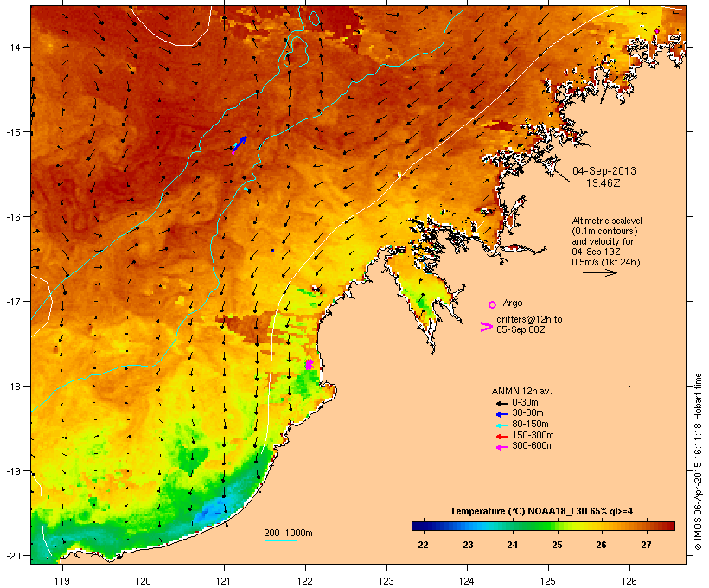The width and height of the screenshot is (709, 588).
Task: Click the '30-80m' depth label
Action: 527,413
